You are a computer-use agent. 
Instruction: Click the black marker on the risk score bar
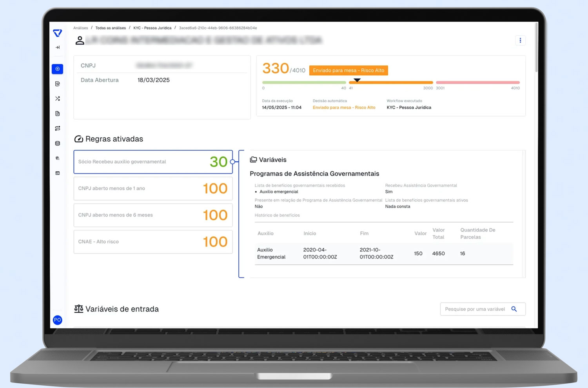click(x=357, y=80)
